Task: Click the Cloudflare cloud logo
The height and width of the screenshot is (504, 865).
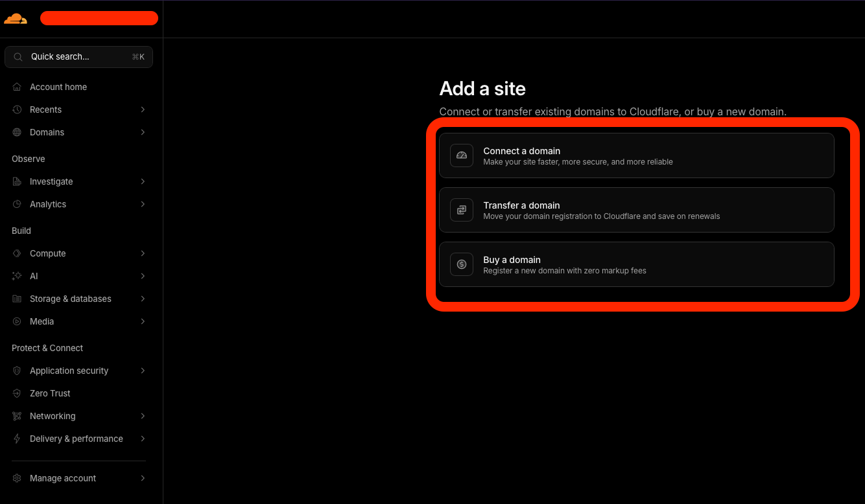Action: click(16, 19)
